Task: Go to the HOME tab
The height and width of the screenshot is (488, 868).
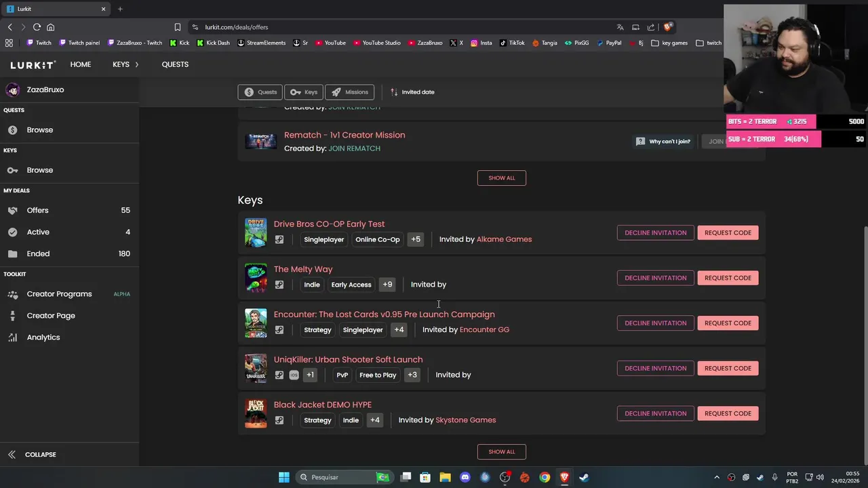Action: coord(80,64)
